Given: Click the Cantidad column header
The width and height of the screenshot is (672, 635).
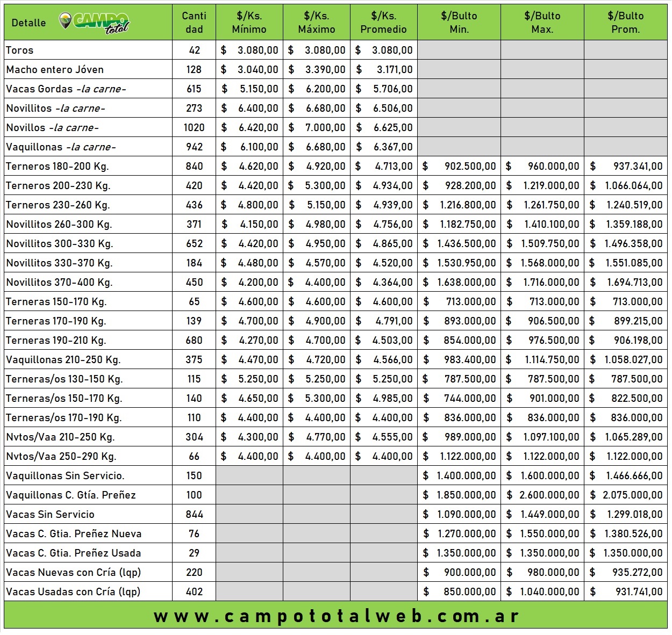Looking at the screenshot, I should (194, 23).
